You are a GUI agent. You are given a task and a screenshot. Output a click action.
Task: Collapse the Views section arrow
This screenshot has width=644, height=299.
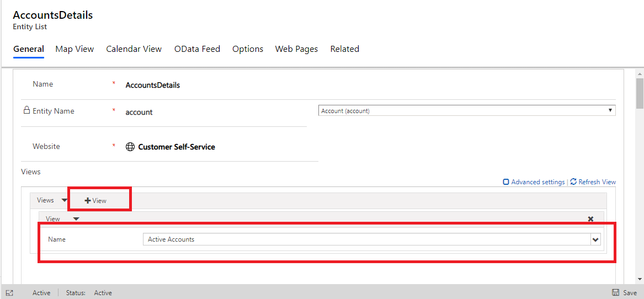[x=65, y=200]
